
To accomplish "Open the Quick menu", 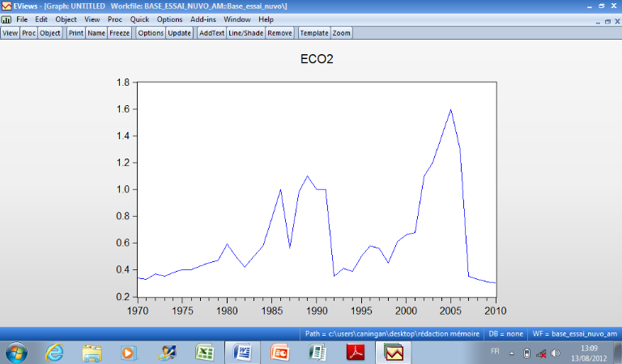I will 139,19.
